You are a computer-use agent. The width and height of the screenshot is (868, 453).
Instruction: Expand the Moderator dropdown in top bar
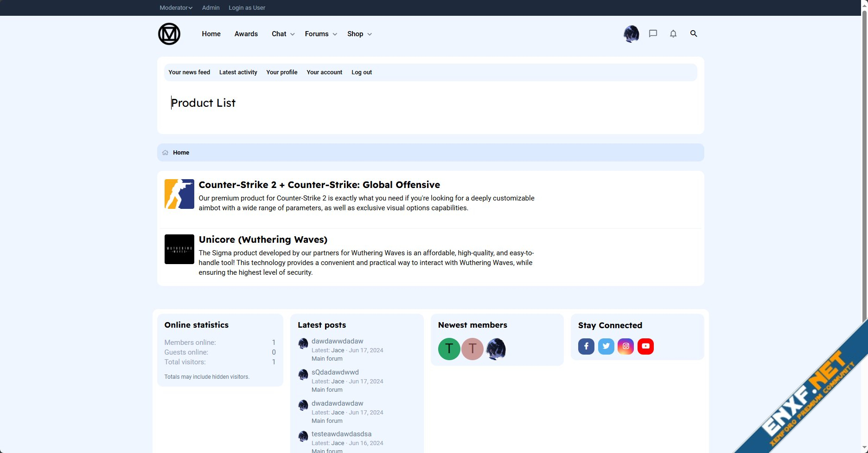176,8
